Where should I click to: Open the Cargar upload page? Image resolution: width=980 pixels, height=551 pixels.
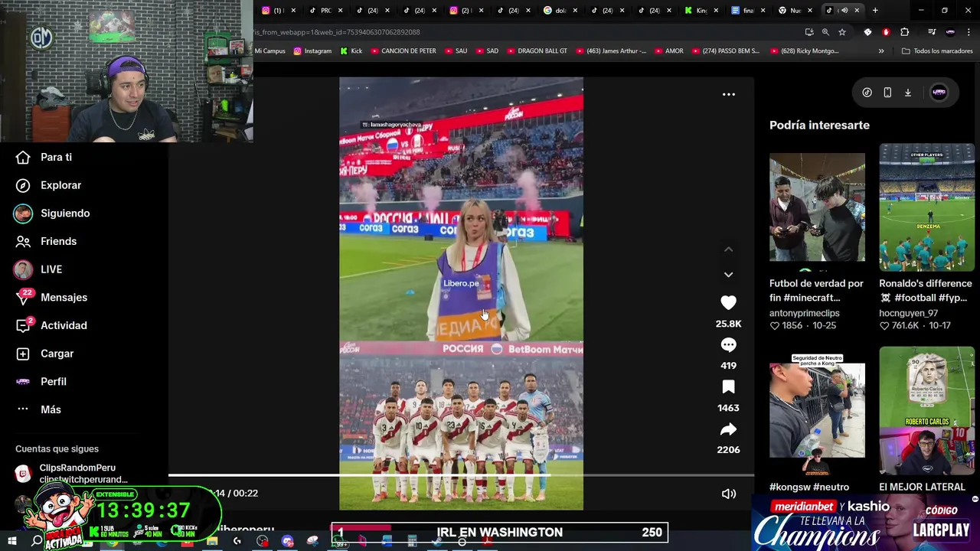(46, 354)
